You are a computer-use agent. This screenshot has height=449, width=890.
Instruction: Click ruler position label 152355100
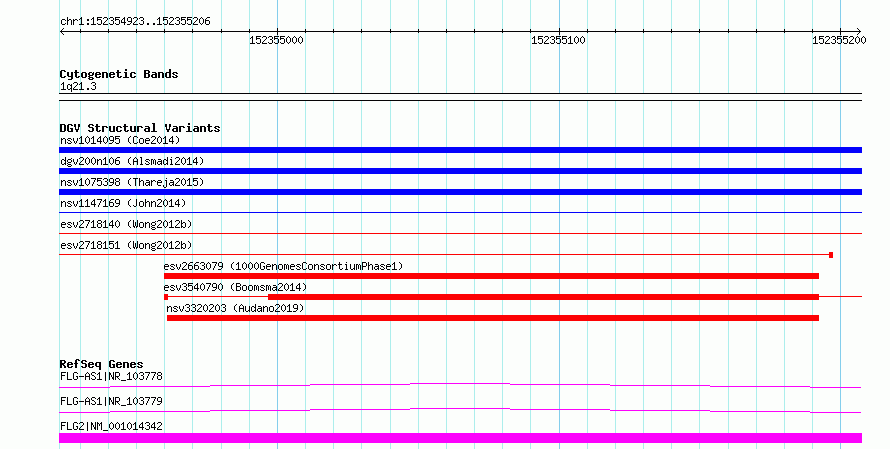pyautogui.click(x=558, y=40)
